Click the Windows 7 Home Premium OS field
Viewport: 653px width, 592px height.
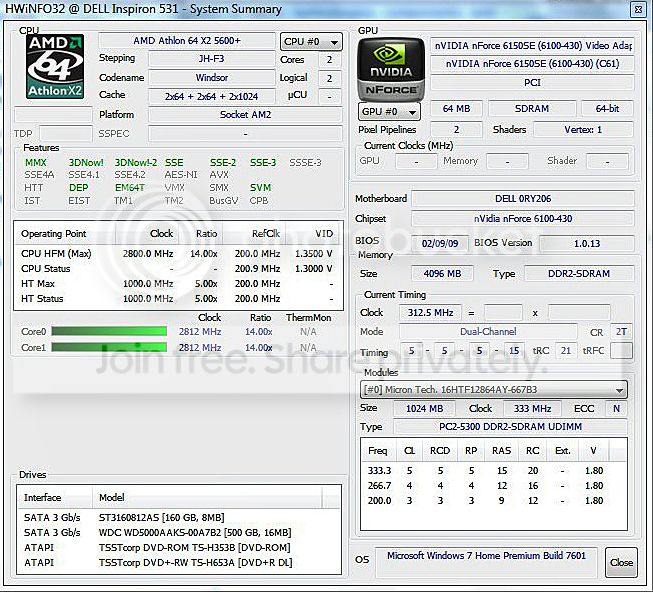pos(486,556)
